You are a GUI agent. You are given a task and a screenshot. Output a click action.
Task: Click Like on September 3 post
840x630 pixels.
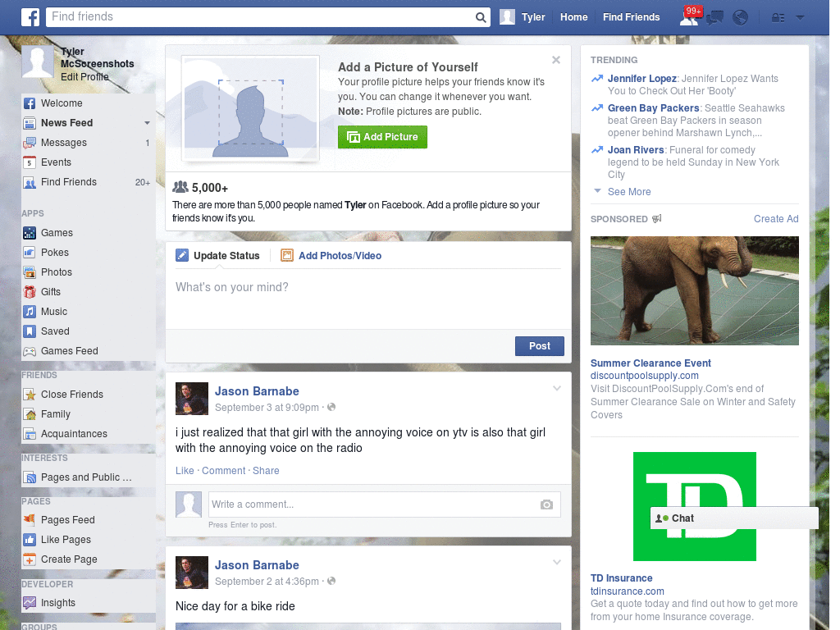(185, 470)
